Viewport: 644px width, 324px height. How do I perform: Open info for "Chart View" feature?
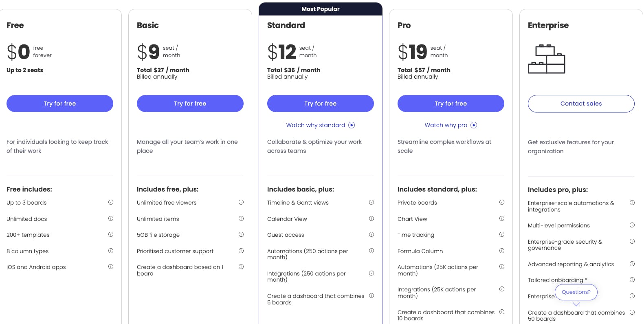pyautogui.click(x=502, y=218)
